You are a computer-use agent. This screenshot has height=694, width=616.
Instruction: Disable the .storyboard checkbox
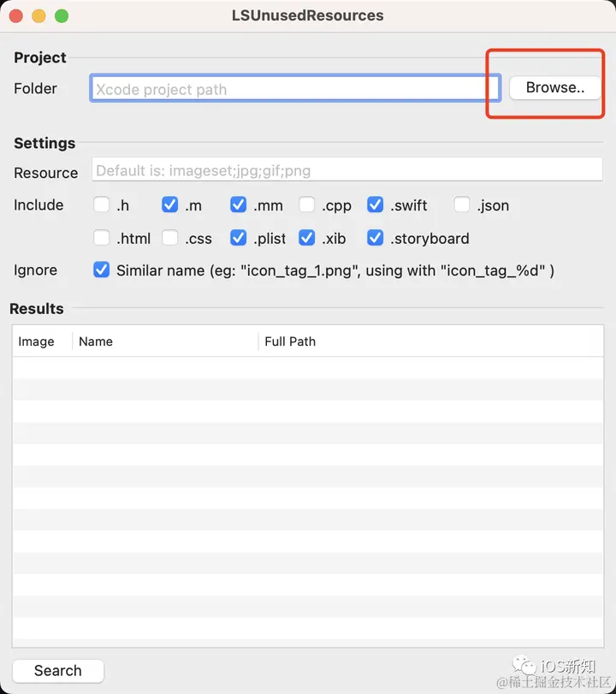click(x=376, y=238)
